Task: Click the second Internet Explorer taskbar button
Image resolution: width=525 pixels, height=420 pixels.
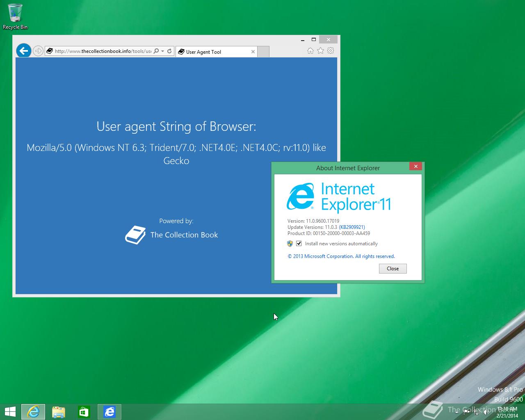Action: 110,412
